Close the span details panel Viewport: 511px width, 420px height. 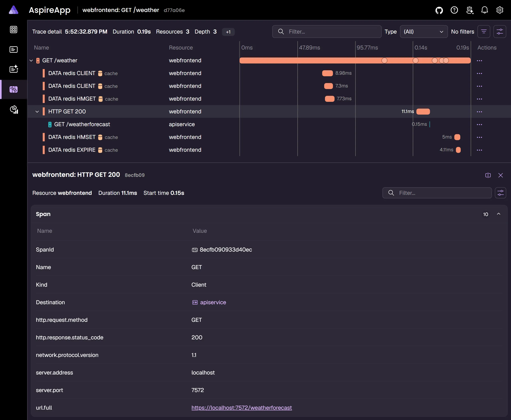click(x=500, y=175)
